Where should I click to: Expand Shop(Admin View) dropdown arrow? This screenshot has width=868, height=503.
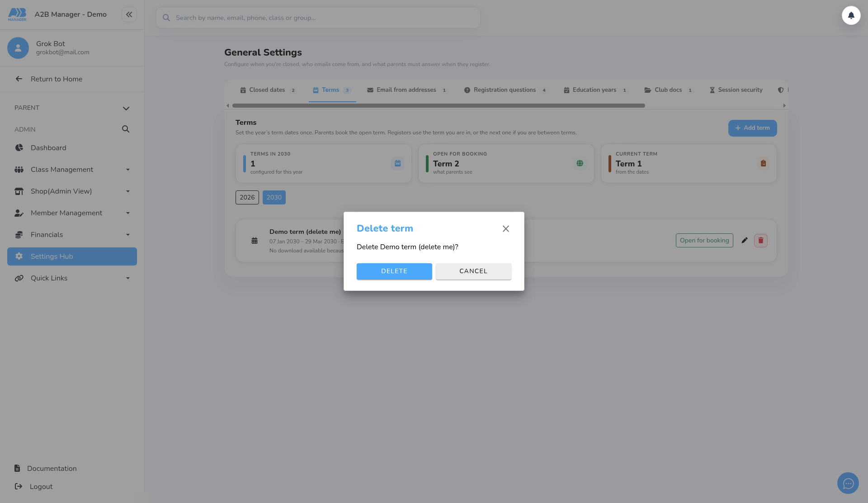pos(128,191)
